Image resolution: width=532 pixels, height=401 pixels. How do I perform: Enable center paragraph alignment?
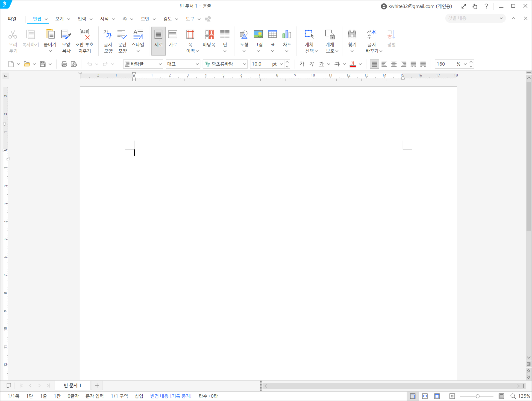pyautogui.click(x=394, y=64)
